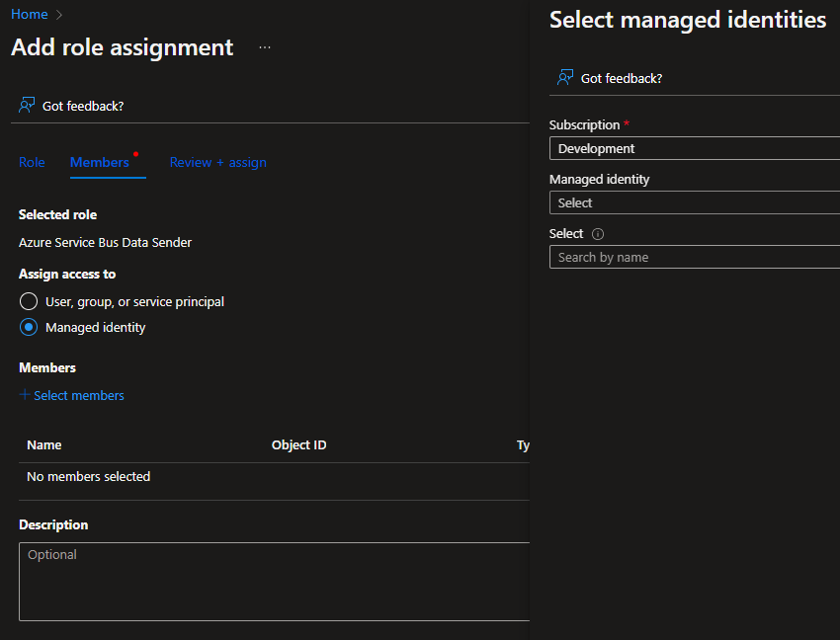Click Got feedback? in Select managed identities
840x640 pixels.
(x=622, y=78)
